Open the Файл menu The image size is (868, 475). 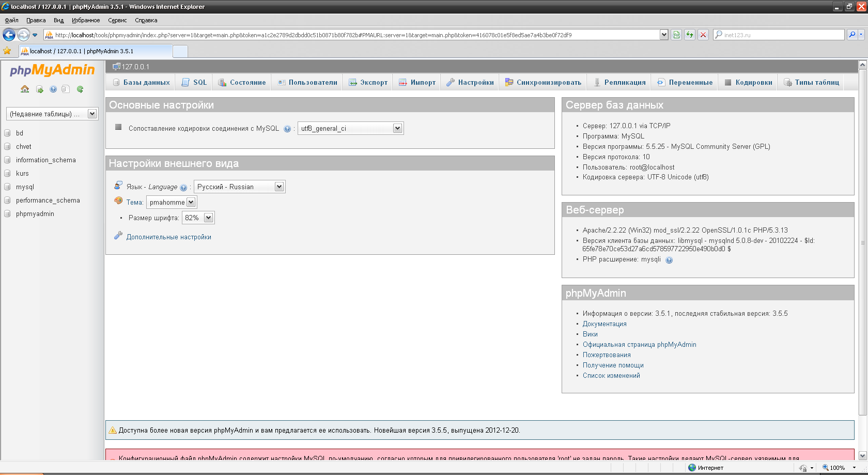[11, 20]
